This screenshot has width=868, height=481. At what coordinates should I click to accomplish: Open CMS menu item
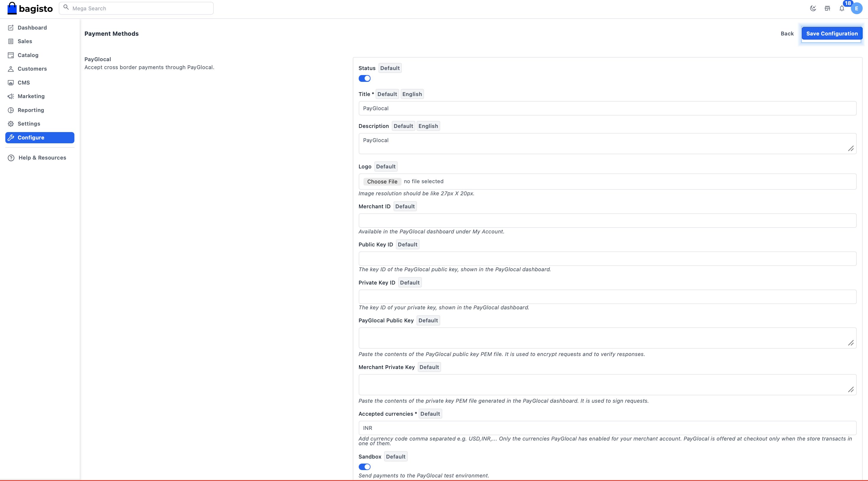pyautogui.click(x=40, y=83)
